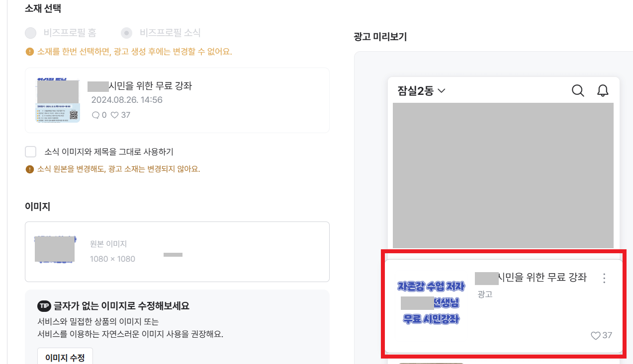Click the search icon in the ad preview
Image resolution: width=633 pixels, height=364 pixels.
click(577, 90)
